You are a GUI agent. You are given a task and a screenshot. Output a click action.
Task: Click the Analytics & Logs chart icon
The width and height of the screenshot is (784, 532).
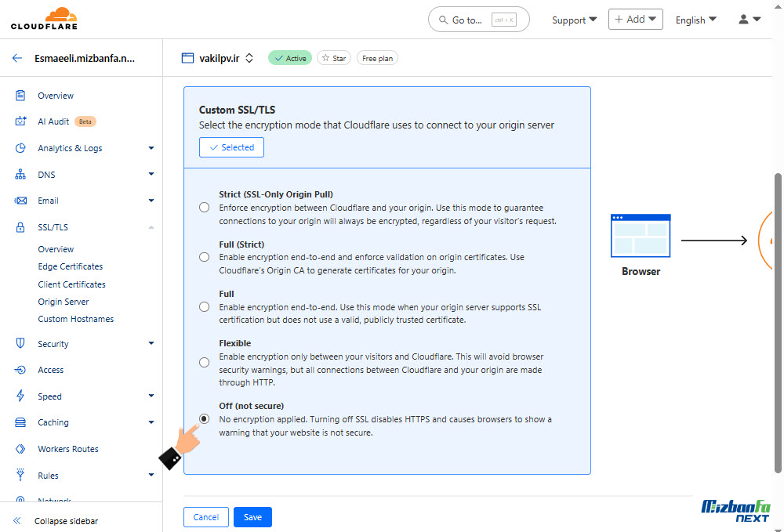pyautogui.click(x=20, y=148)
